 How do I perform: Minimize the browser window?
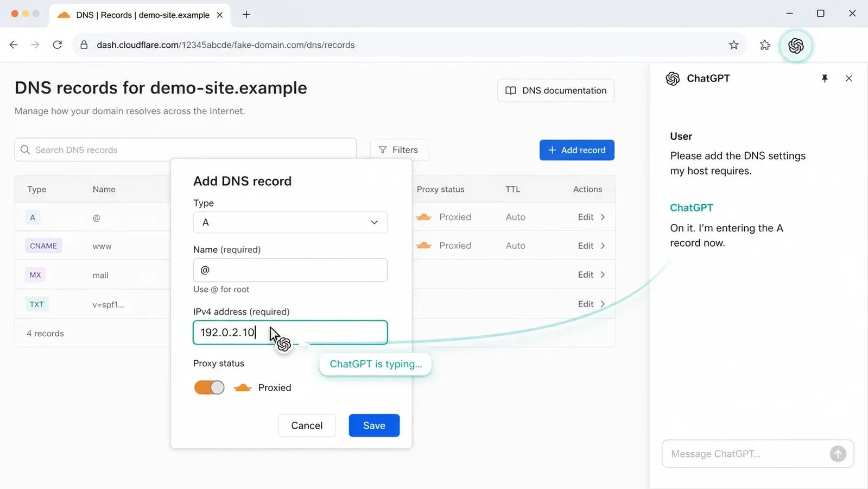point(790,14)
